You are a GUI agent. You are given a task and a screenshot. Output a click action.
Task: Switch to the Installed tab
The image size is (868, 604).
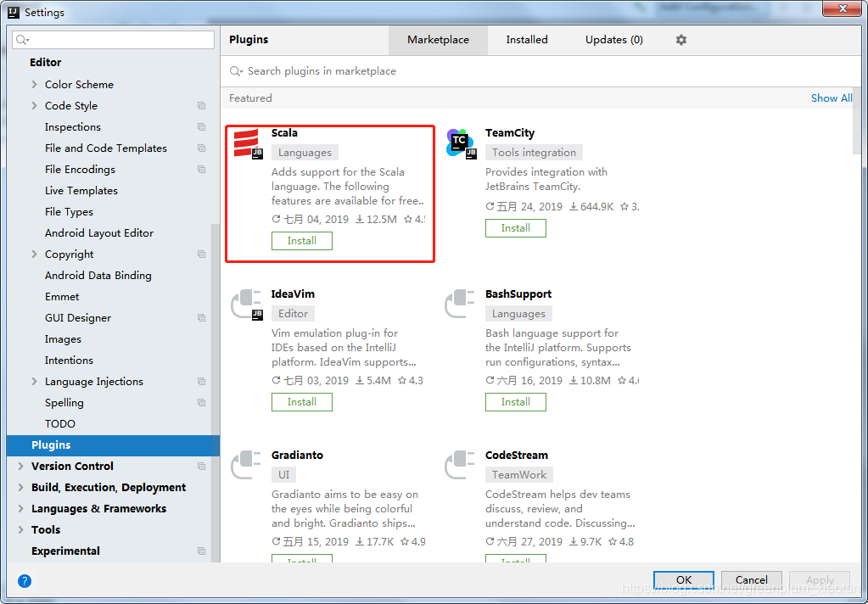[x=526, y=40]
